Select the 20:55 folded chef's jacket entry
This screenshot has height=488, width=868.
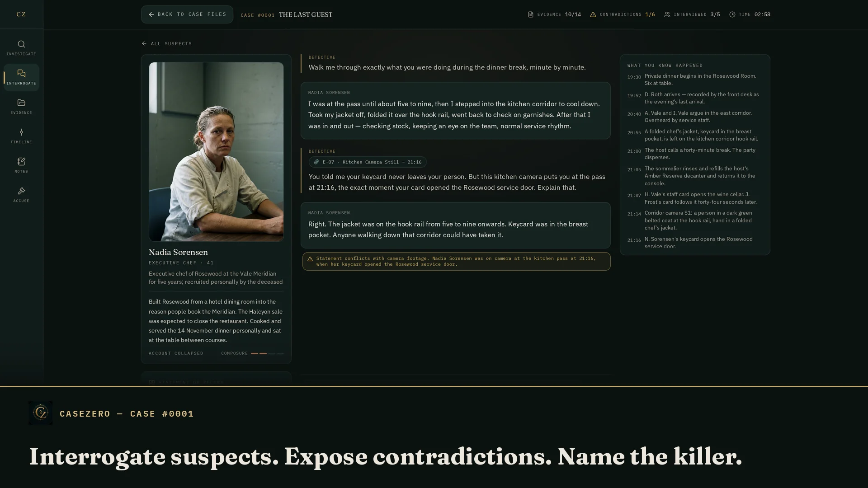tap(694, 135)
